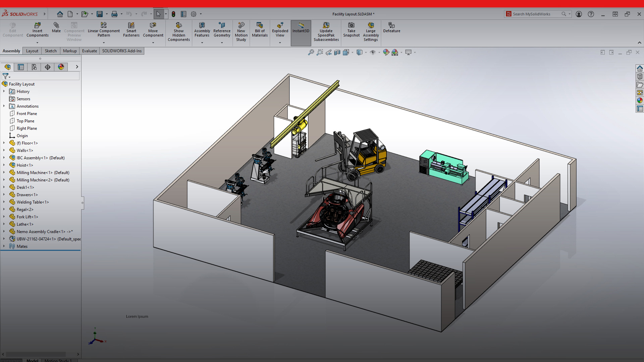Open the Help question mark icon

click(x=591, y=14)
